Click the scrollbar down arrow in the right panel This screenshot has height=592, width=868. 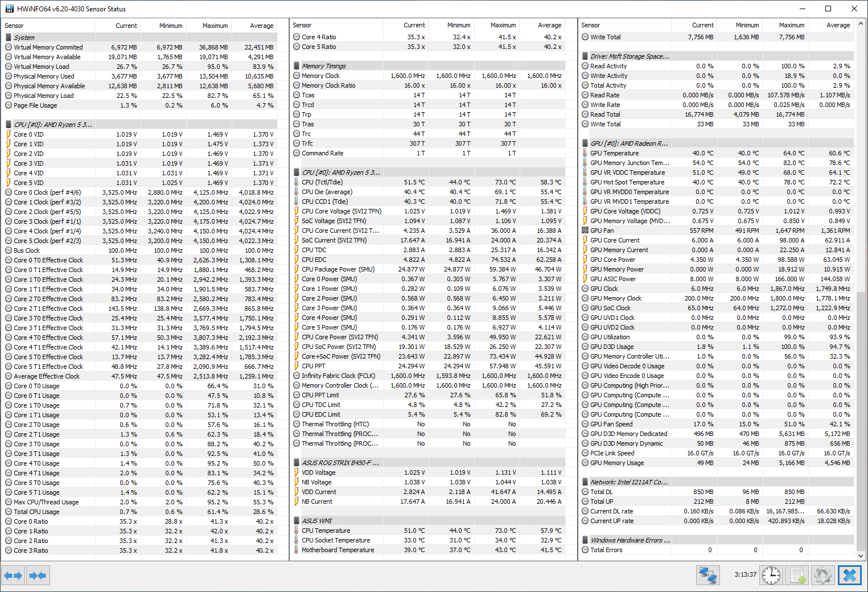tap(861, 556)
